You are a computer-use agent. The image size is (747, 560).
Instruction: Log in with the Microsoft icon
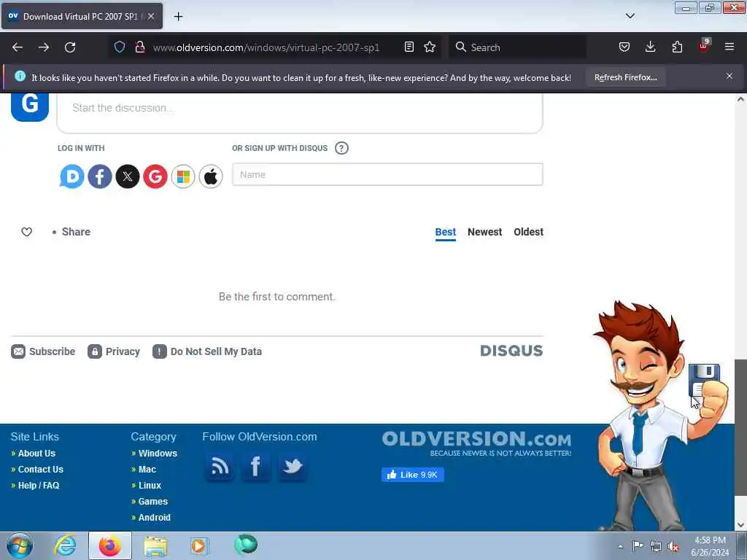click(x=183, y=176)
